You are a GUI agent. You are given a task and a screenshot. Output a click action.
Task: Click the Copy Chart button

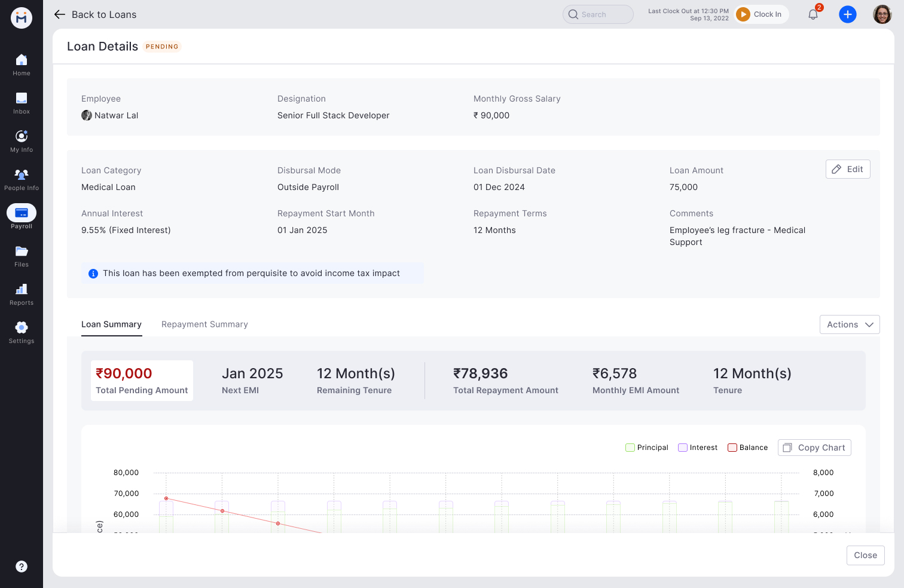pyautogui.click(x=814, y=447)
